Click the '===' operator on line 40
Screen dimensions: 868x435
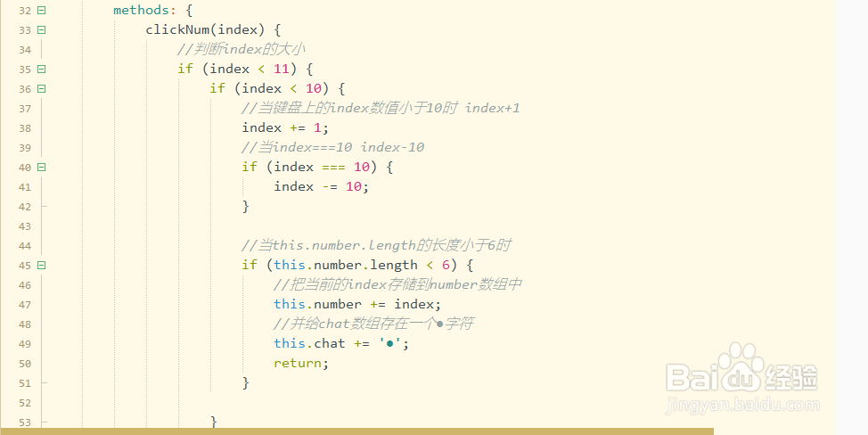pos(333,168)
